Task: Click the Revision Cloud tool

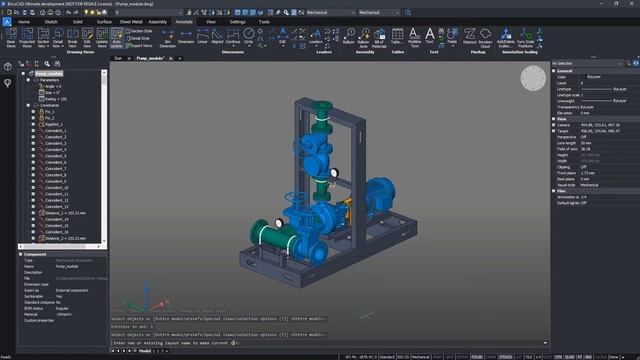Action: click(x=485, y=38)
